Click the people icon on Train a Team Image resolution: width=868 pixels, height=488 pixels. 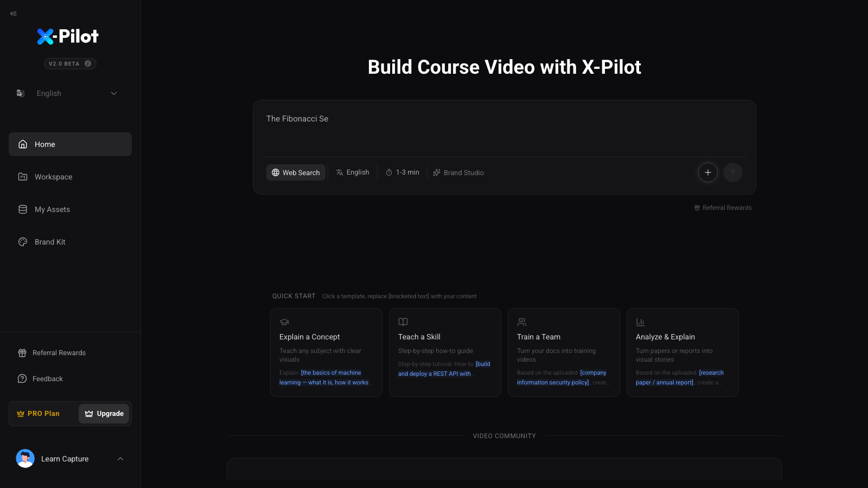(522, 322)
